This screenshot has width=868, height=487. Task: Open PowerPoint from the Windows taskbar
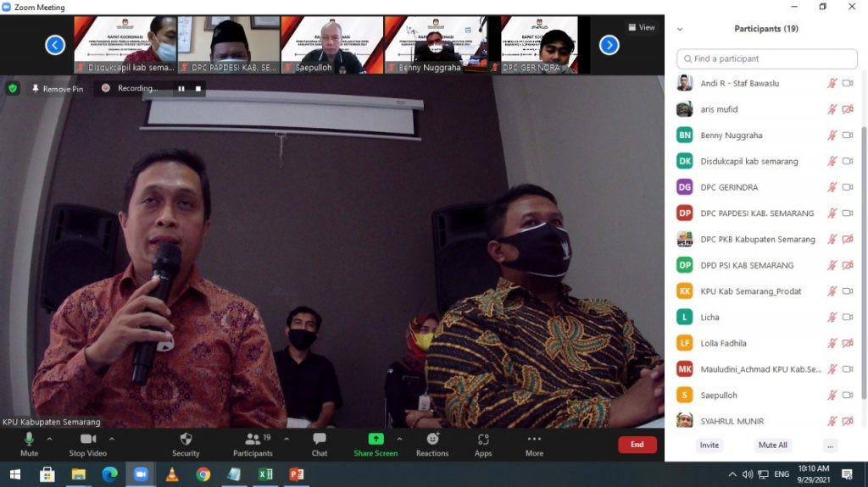click(x=297, y=474)
